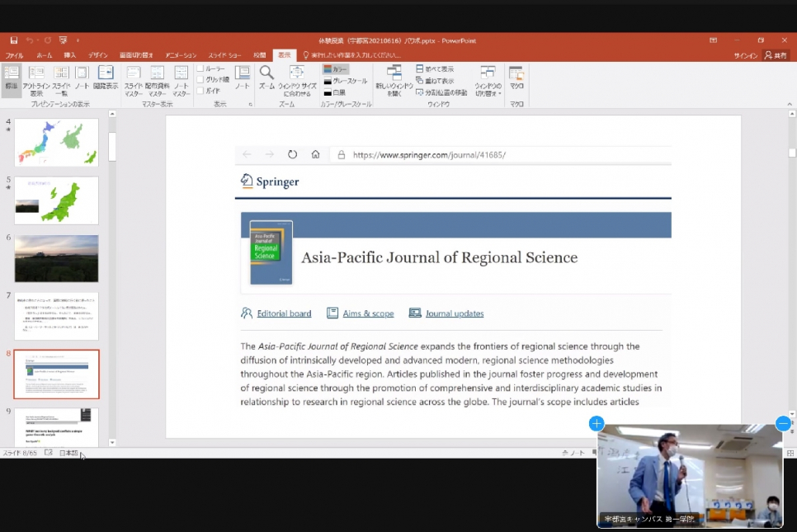The height and width of the screenshot is (532, 797).
Task: Select グレースケール (Grayscale) mode
Action: pos(345,81)
